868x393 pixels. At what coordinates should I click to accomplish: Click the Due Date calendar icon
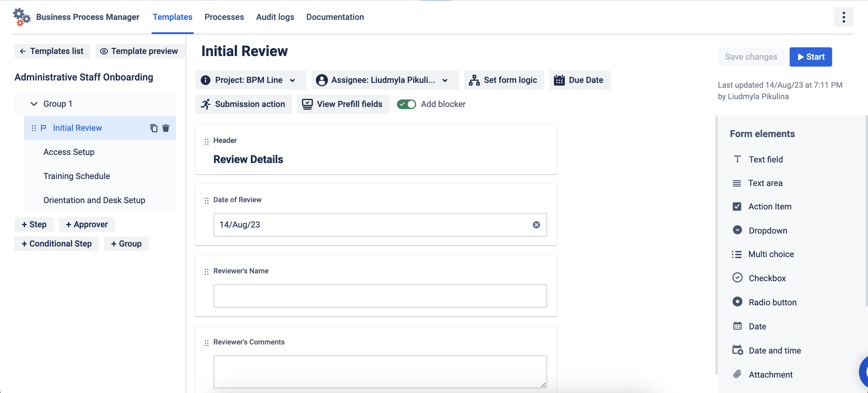click(559, 80)
